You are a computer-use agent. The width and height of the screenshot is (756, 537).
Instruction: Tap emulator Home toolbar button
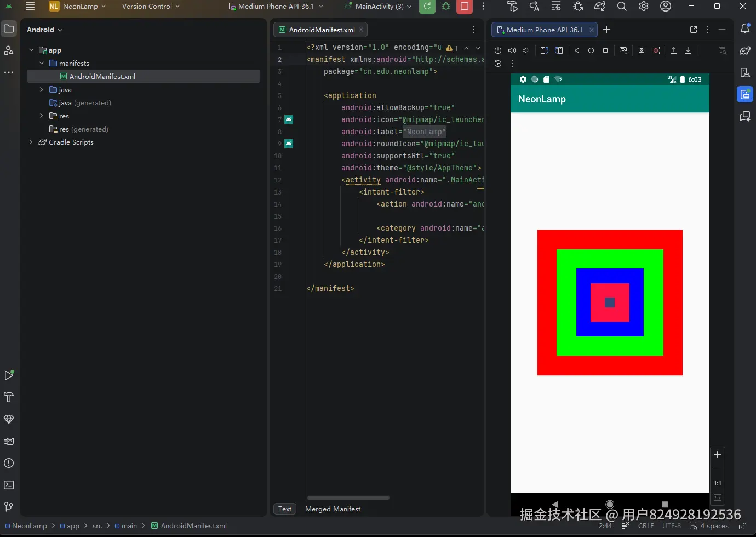[x=591, y=50]
